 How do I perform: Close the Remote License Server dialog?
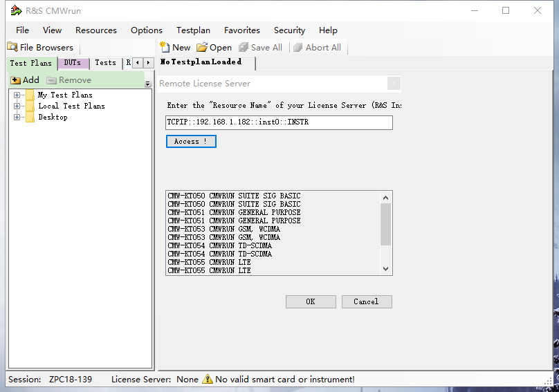click(394, 84)
